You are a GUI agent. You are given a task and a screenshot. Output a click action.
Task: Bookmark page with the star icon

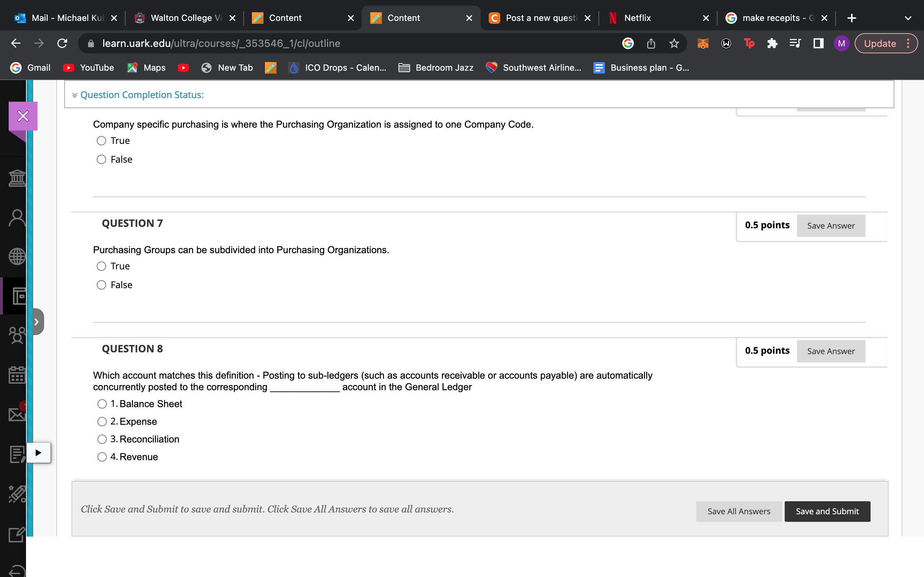coord(674,44)
